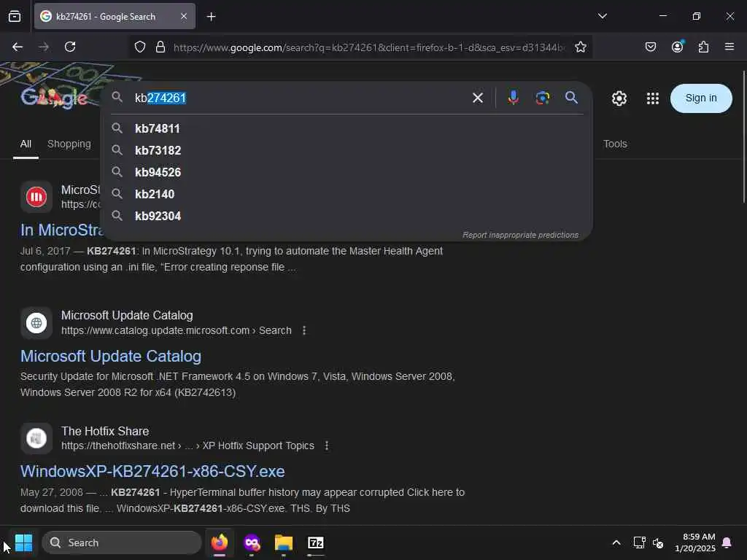Open notifications bell icon
The image size is (747, 560).
(x=727, y=542)
